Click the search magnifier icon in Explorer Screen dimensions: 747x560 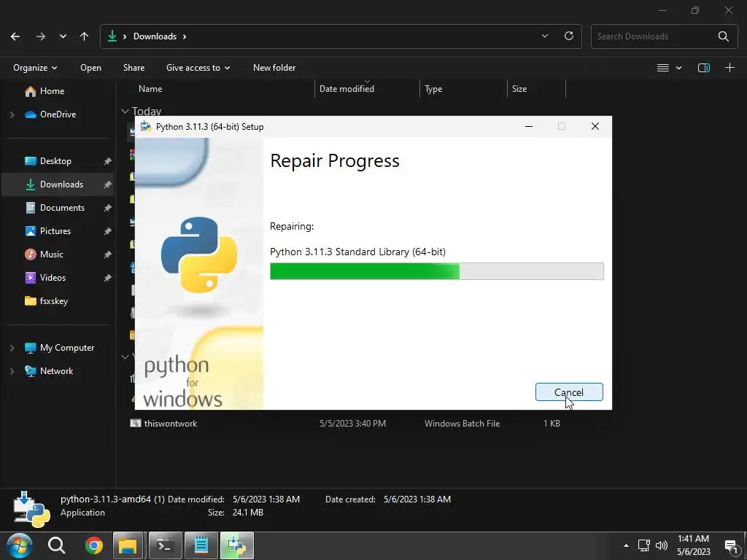click(723, 36)
